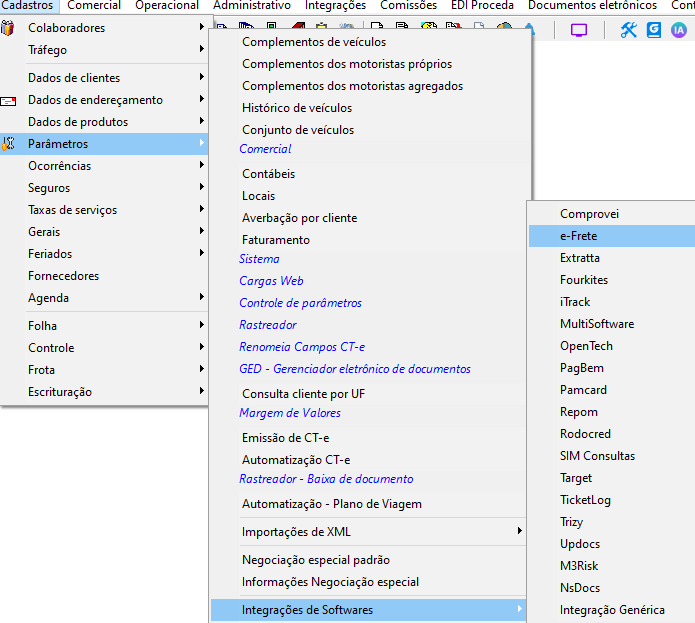Choose Comprovei integration
695x623 pixels.
click(590, 214)
